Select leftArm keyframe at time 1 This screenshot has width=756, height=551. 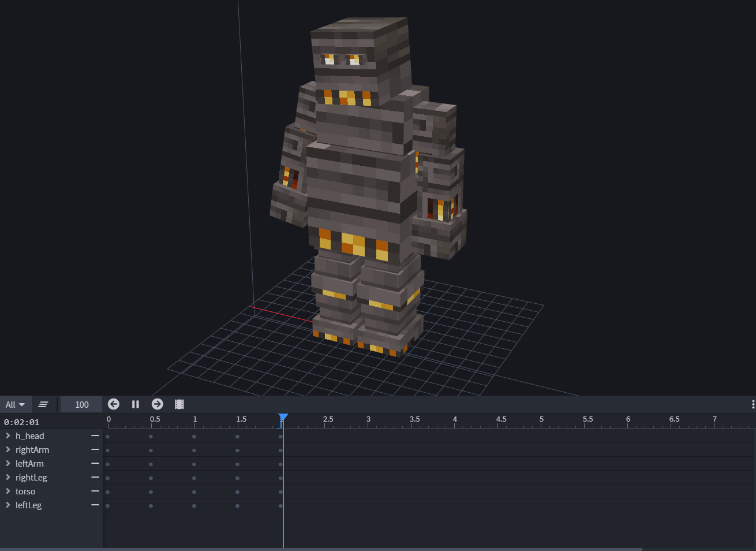194,464
